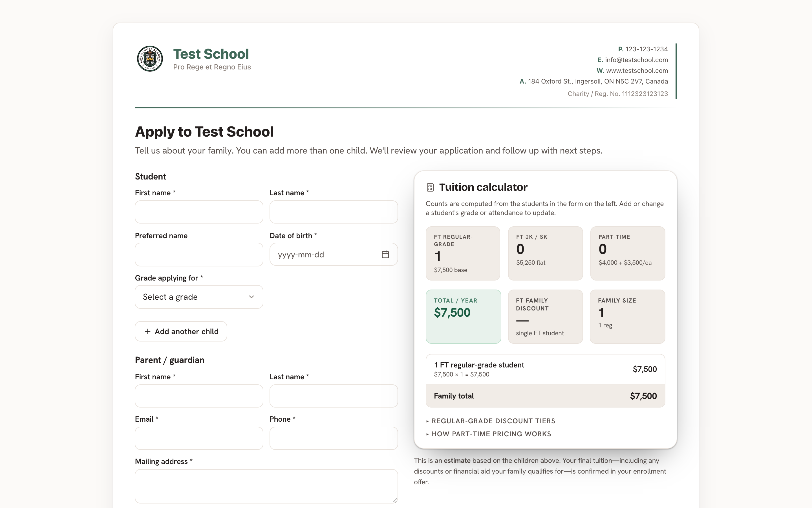Click the Family Size card
Screen dimensions: 812x508
pos(627,316)
